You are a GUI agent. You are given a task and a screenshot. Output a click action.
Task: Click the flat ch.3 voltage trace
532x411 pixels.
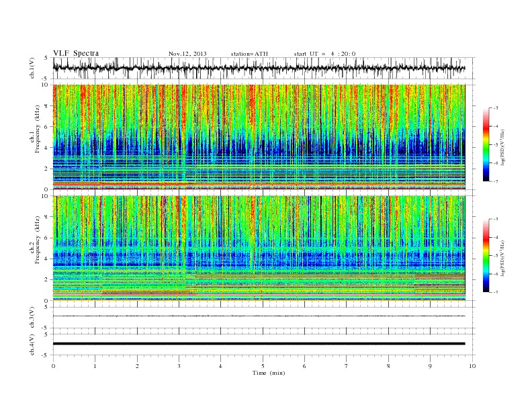(x=259, y=316)
